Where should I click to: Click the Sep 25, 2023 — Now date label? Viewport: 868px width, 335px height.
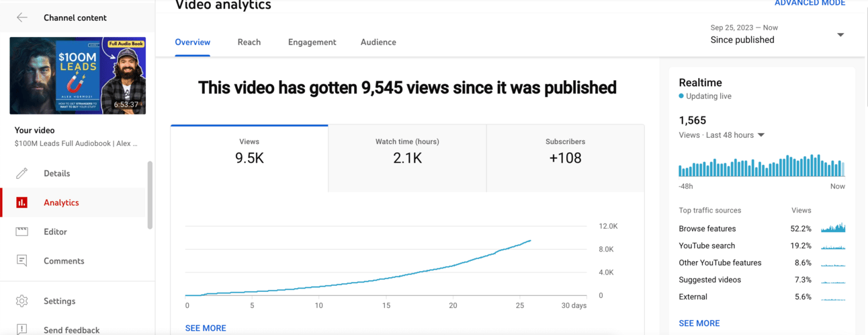pyautogui.click(x=744, y=28)
